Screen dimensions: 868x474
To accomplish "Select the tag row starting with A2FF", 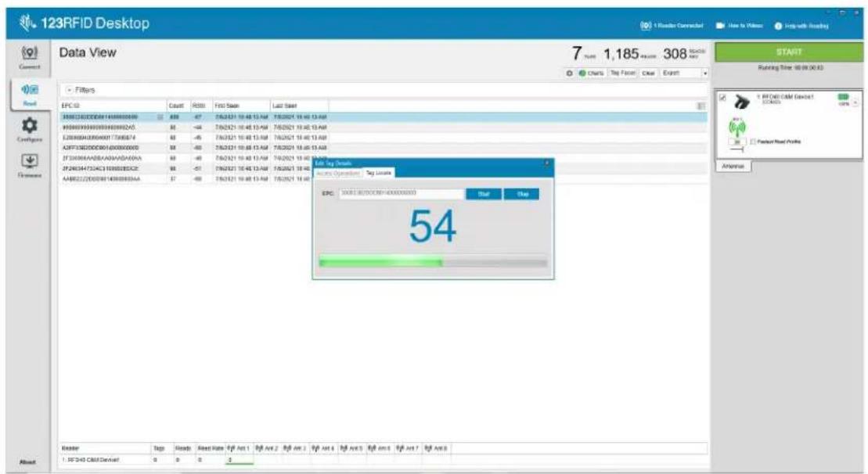I will (383, 149).
